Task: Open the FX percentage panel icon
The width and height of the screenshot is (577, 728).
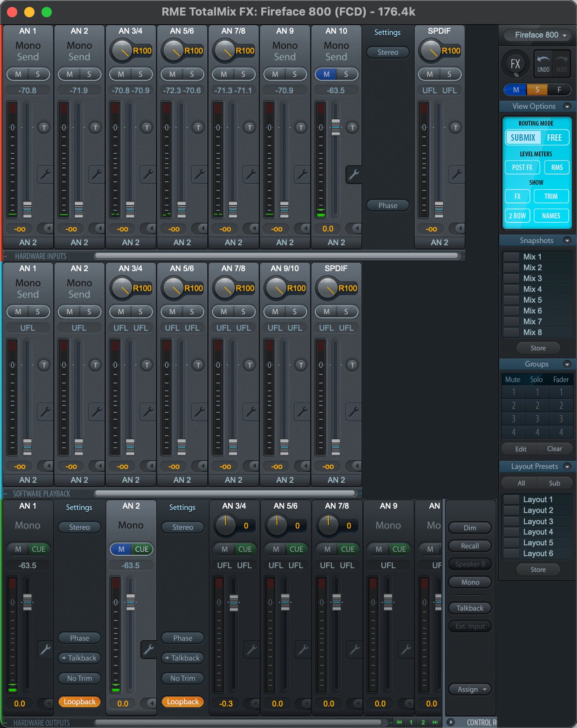Action: tap(515, 64)
